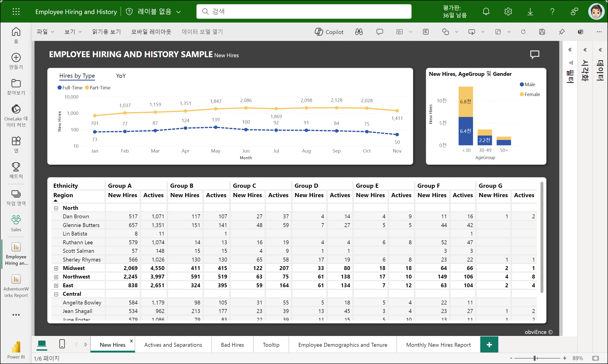Image resolution: width=608 pixels, height=364 pixels.
Task: Pin report using the pushpin icon
Action: point(562,32)
